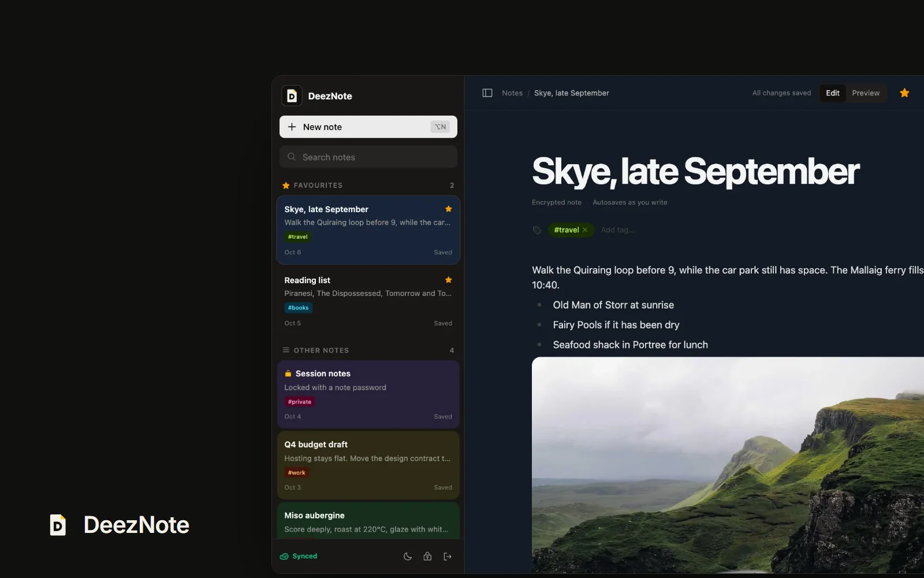The image size is (924, 578).
Task: Create a New note
Action: coord(368,127)
